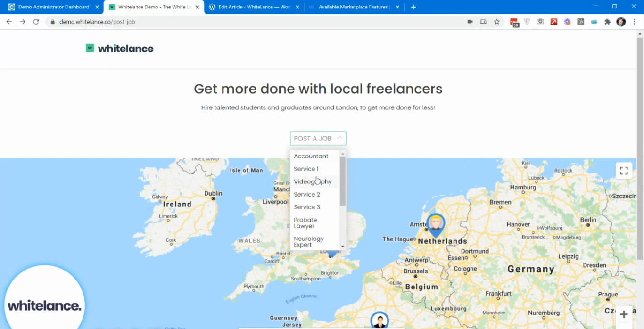644x329 pixels.
Task: Go forward in browser history
Action: coord(22,22)
